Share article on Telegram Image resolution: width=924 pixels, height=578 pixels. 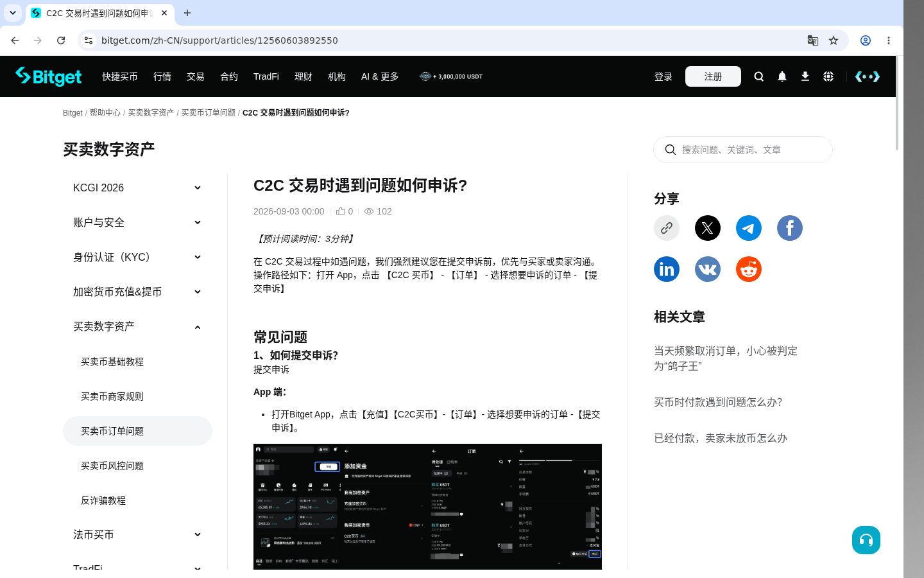(x=749, y=228)
